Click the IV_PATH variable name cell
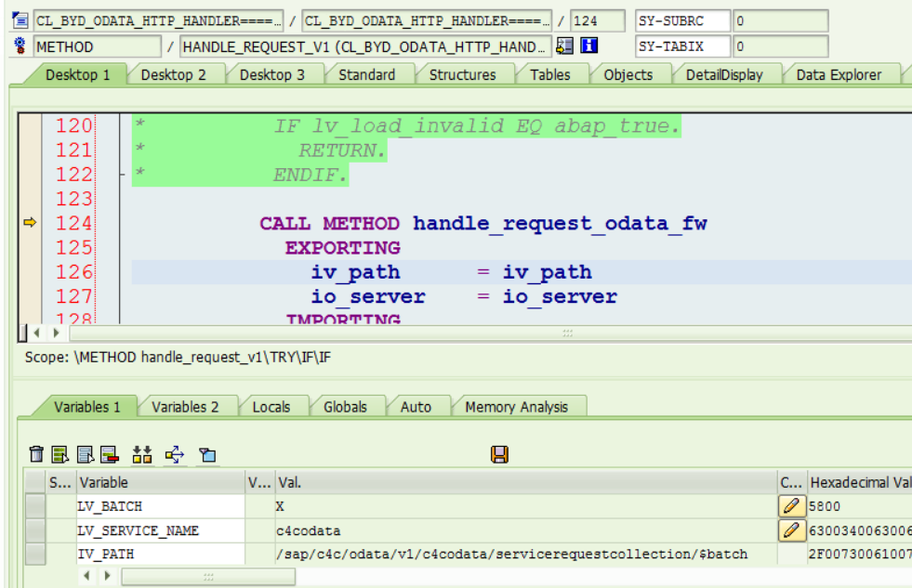The width and height of the screenshot is (912, 588). (161, 554)
